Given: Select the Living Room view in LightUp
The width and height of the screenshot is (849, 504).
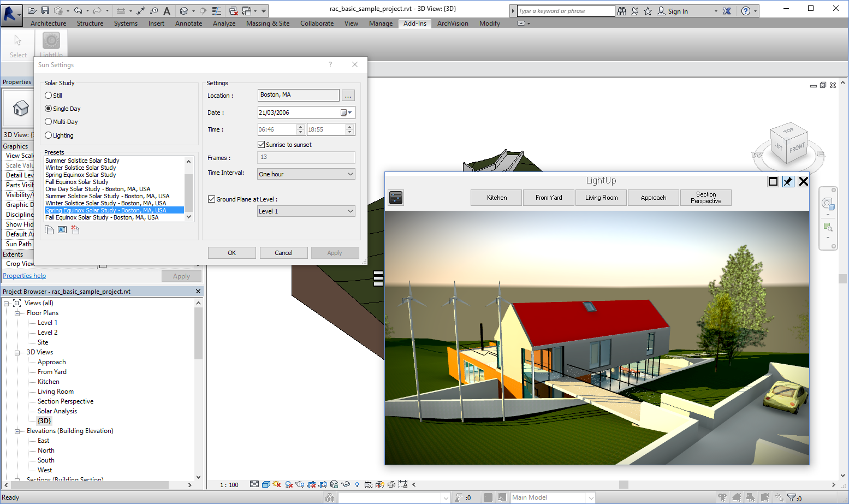Looking at the screenshot, I should click(601, 197).
